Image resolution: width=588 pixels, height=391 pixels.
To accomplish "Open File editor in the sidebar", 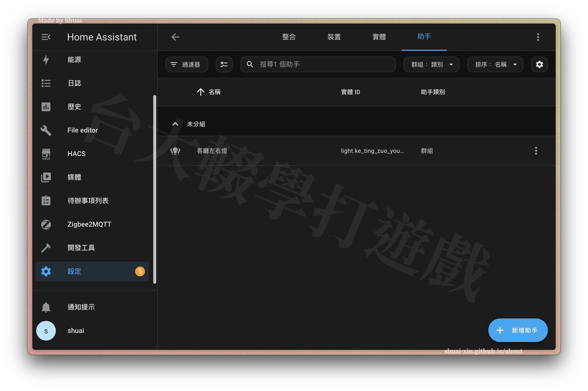I will tap(92, 130).
